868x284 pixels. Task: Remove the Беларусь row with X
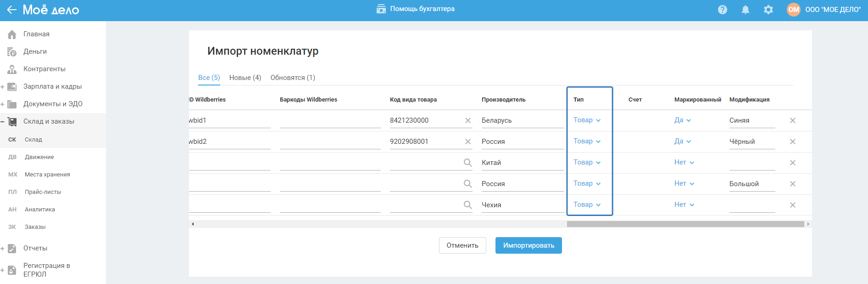792,120
